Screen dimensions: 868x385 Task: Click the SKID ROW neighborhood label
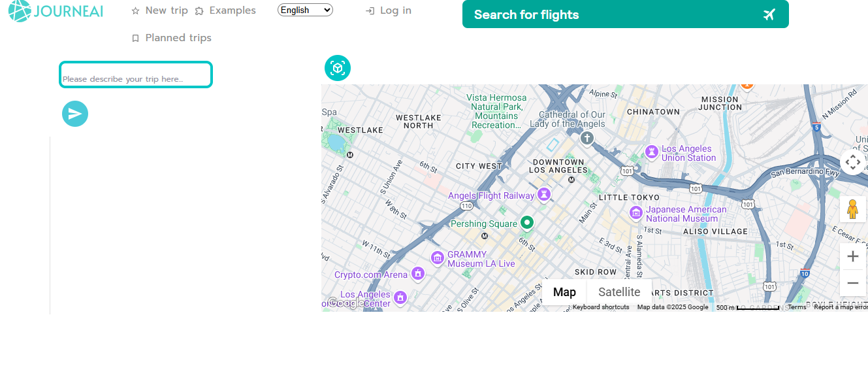coord(596,272)
